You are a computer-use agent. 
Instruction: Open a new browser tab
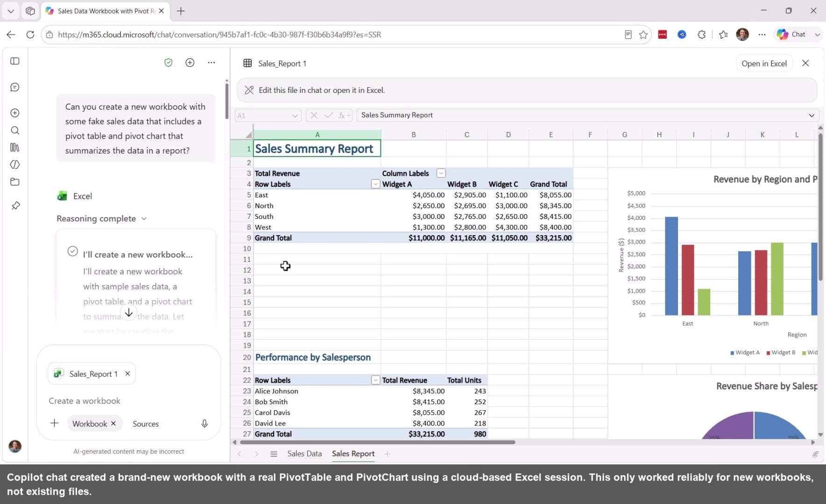click(x=181, y=11)
